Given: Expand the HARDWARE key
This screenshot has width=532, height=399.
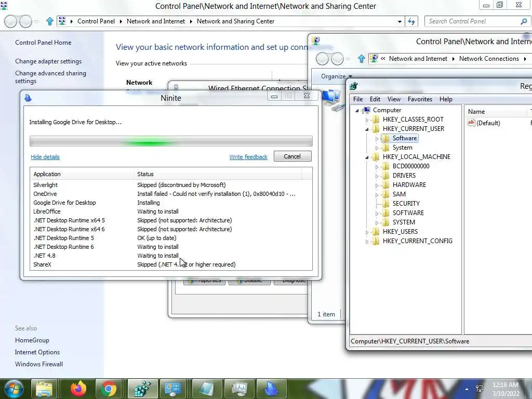Looking at the screenshot, I should pos(377,185).
